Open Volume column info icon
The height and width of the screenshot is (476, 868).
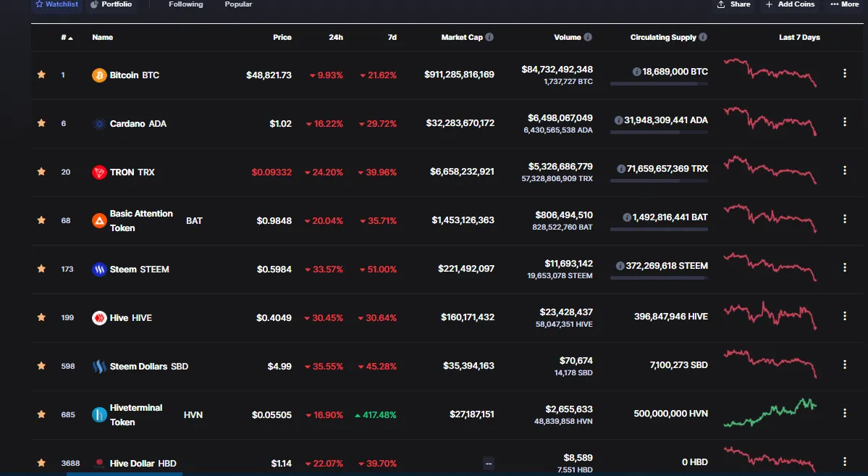tap(588, 37)
